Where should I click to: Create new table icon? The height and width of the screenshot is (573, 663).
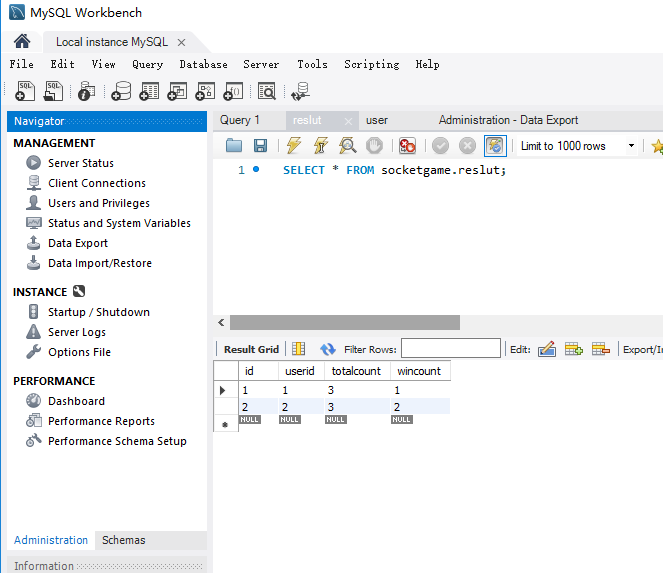pyautogui.click(x=149, y=91)
